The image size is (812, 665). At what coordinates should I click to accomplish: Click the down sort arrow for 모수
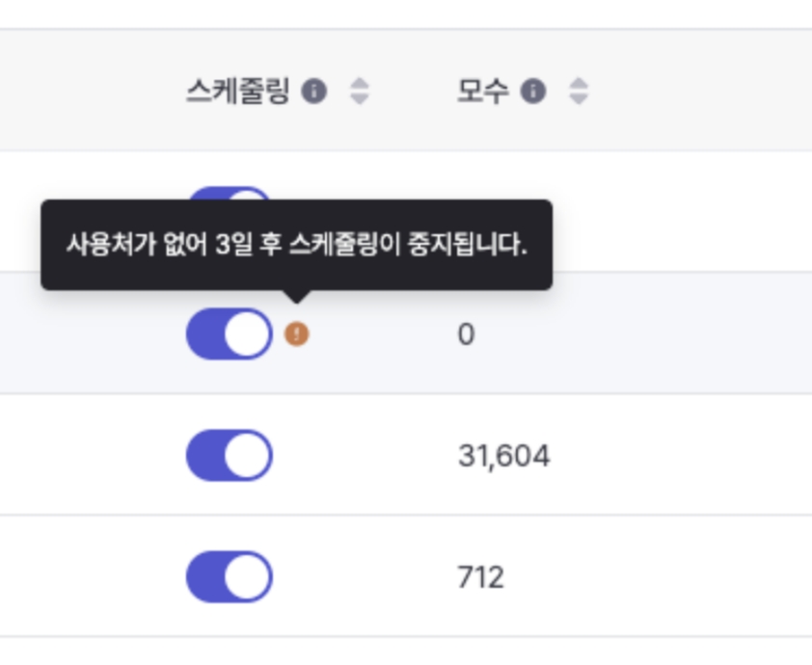click(x=578, y=99)
